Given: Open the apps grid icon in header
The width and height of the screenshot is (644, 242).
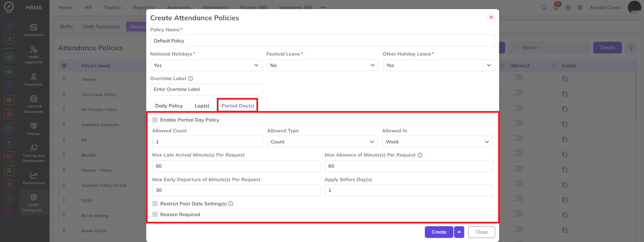Looking at the screenshot, I should click(568, 7).
